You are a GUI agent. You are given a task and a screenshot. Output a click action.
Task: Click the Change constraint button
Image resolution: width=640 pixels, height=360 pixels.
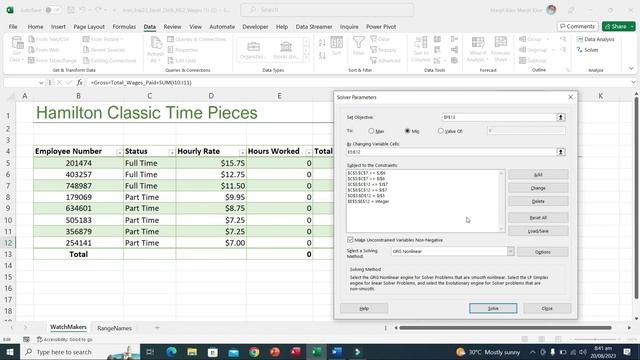[538, 188]
